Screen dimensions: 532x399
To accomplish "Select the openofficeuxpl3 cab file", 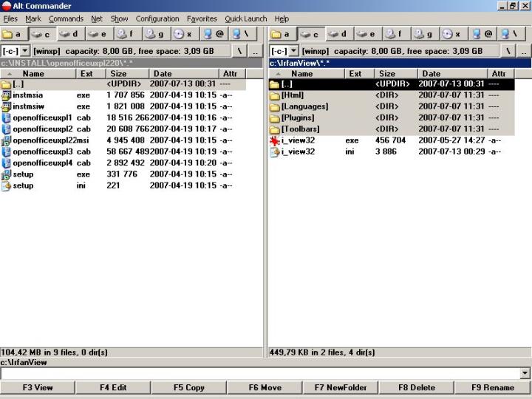I will [123, 151].
